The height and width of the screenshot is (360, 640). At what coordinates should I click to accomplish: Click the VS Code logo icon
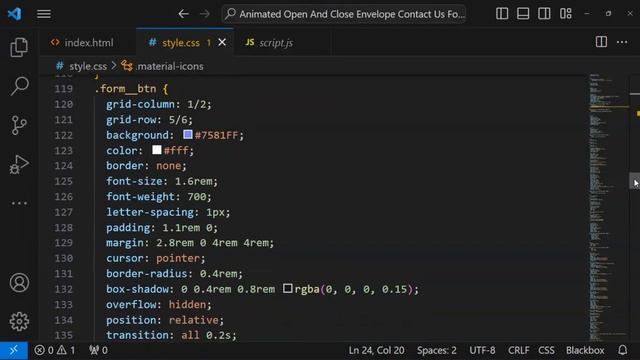pyautogui.click(x=14, y=14)
